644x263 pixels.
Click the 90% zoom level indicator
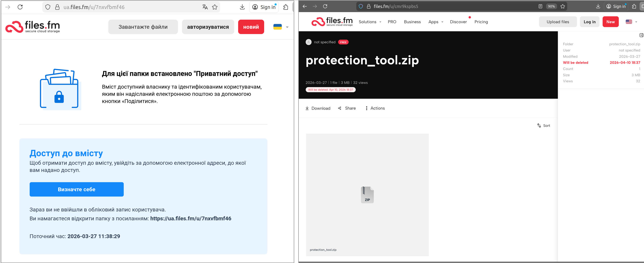(551, 6)
